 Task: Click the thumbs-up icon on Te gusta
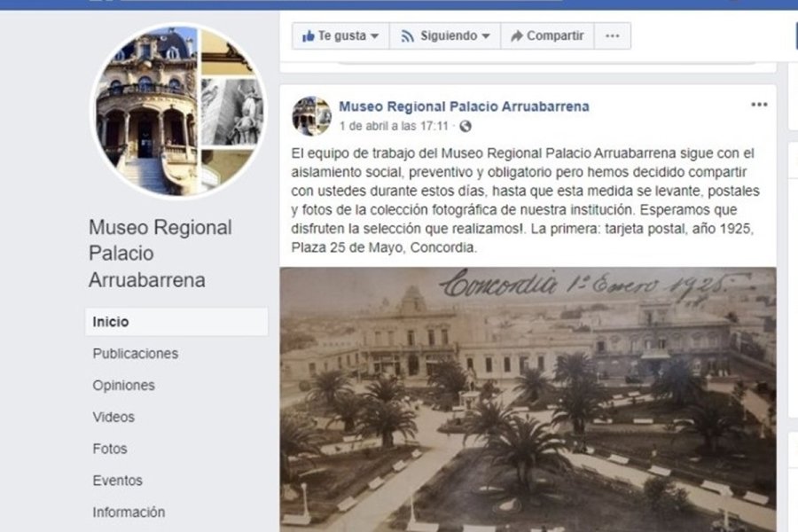click(x=308, y=35)
